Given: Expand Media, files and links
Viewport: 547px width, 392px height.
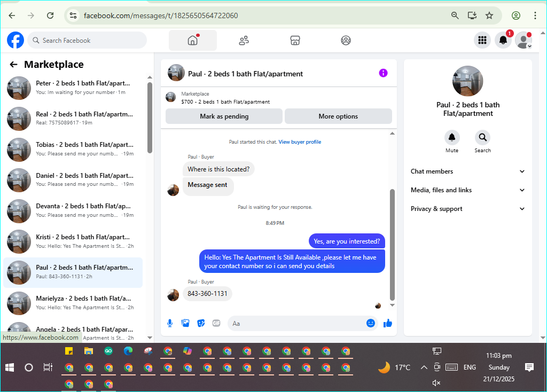Looking at the screenshot, I should pyautogui.click(x=467, y=190).
